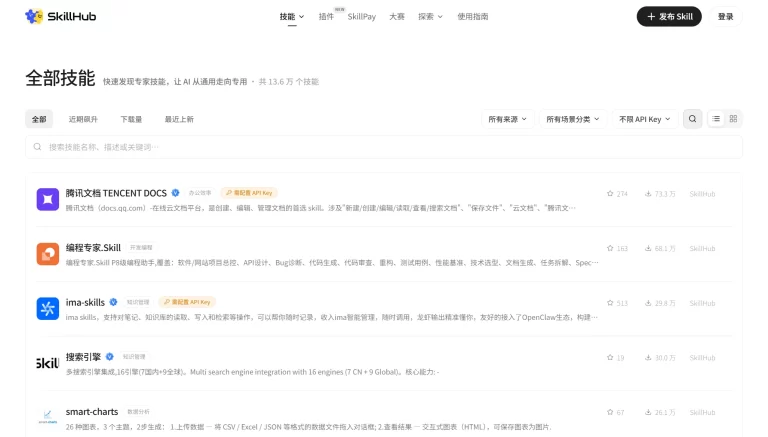The width and height of the screenshot is (768, 437).
Task: Switch to grid view layout
Action: tap(733, 119)
